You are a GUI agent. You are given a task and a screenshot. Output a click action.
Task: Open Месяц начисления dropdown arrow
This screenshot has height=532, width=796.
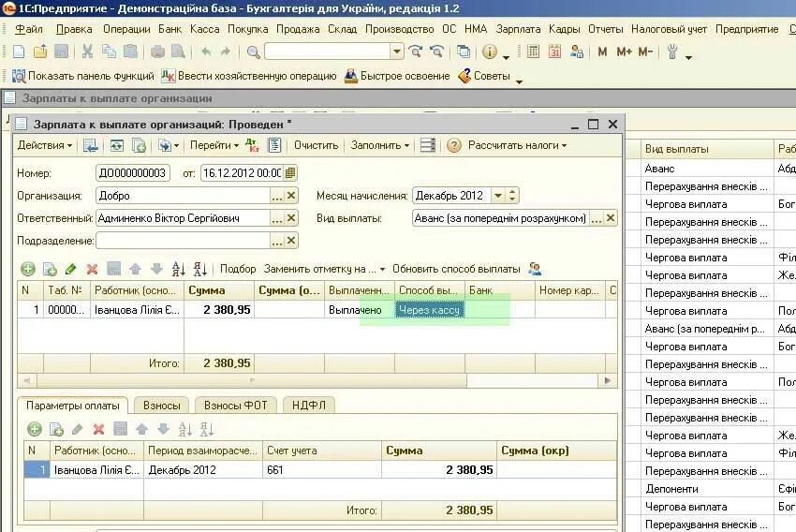498,196
